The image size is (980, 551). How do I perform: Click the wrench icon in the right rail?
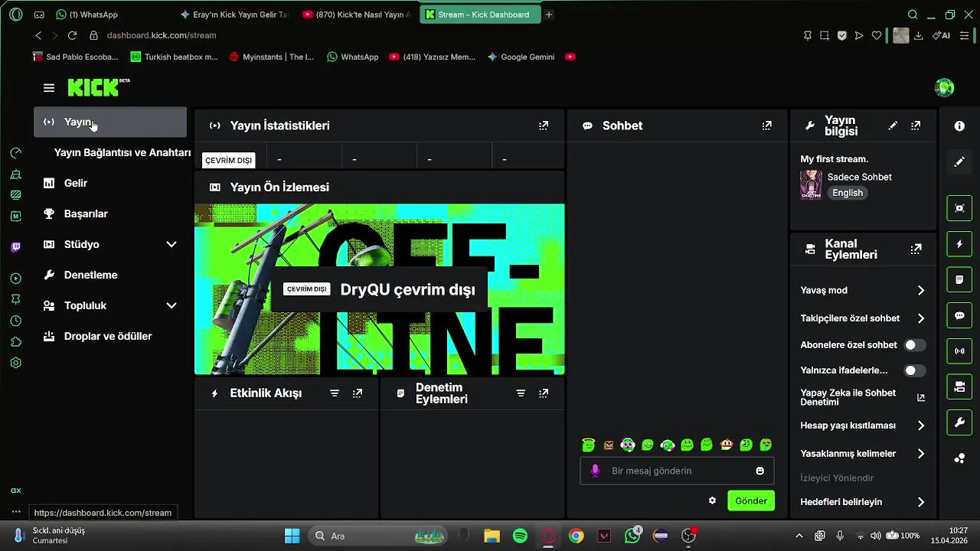959,422
